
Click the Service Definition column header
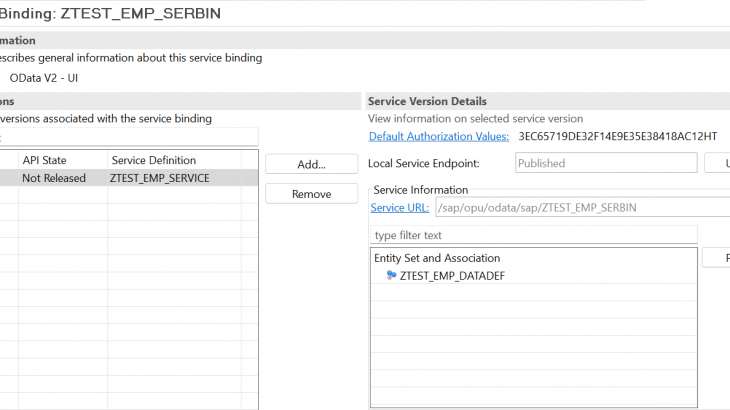click(173, 160)
